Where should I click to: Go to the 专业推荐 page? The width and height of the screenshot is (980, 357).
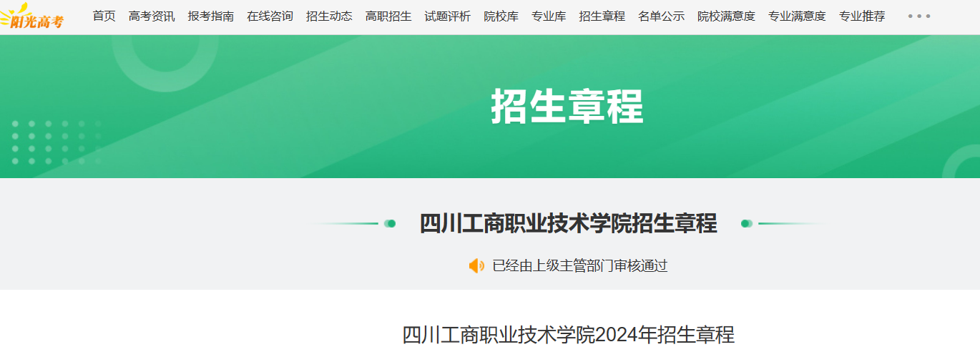[862, 16]
